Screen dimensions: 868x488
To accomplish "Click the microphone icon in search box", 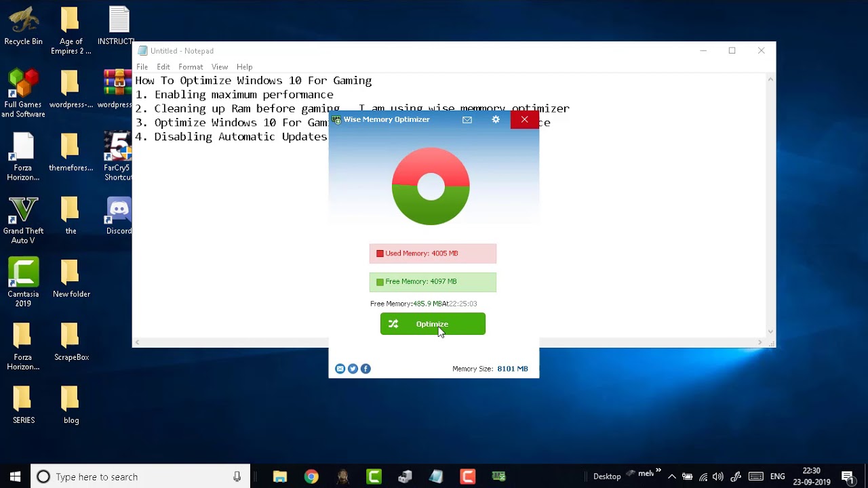I will (x=237, y=476).
